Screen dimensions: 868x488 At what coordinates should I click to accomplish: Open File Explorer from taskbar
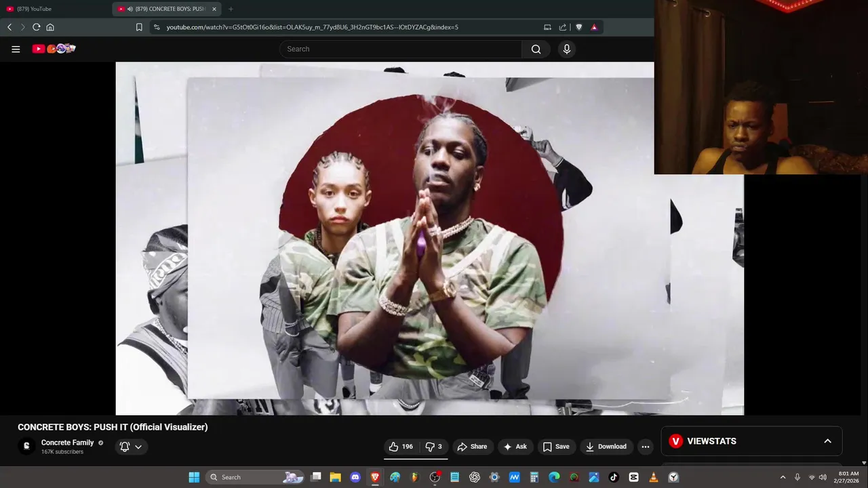click(x=336, y=477)
